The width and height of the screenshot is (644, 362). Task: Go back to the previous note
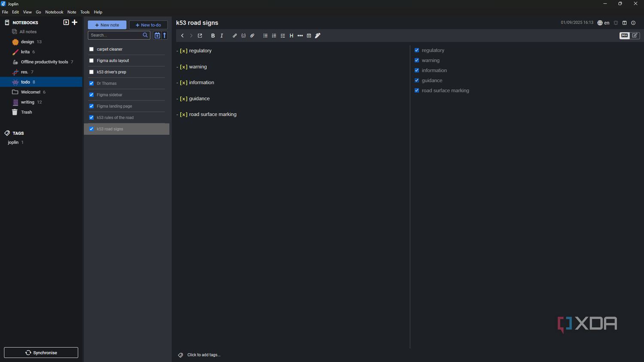tap(182, 36)
